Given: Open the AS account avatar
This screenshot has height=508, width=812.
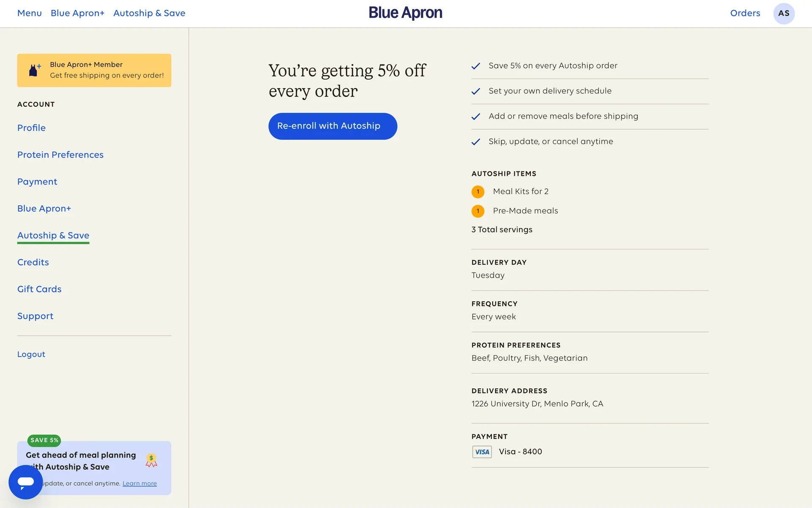Looking at the screenshot, I should tap(784, 13).
